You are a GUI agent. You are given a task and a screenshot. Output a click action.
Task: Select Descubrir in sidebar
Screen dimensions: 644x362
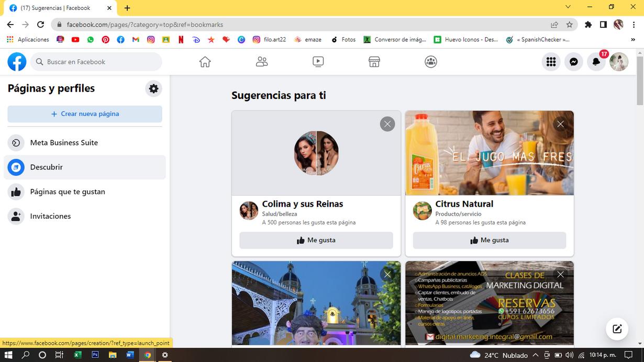tap(85, 167)
